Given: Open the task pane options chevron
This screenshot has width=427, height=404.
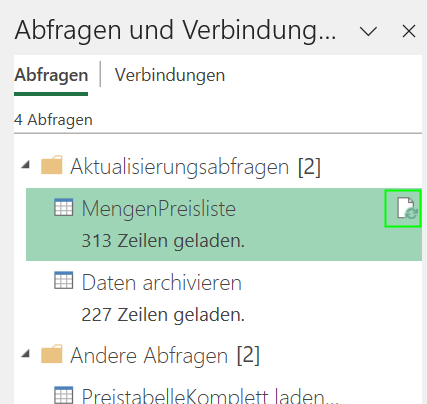Looking at the screenshot, I should tap(368, 32).
